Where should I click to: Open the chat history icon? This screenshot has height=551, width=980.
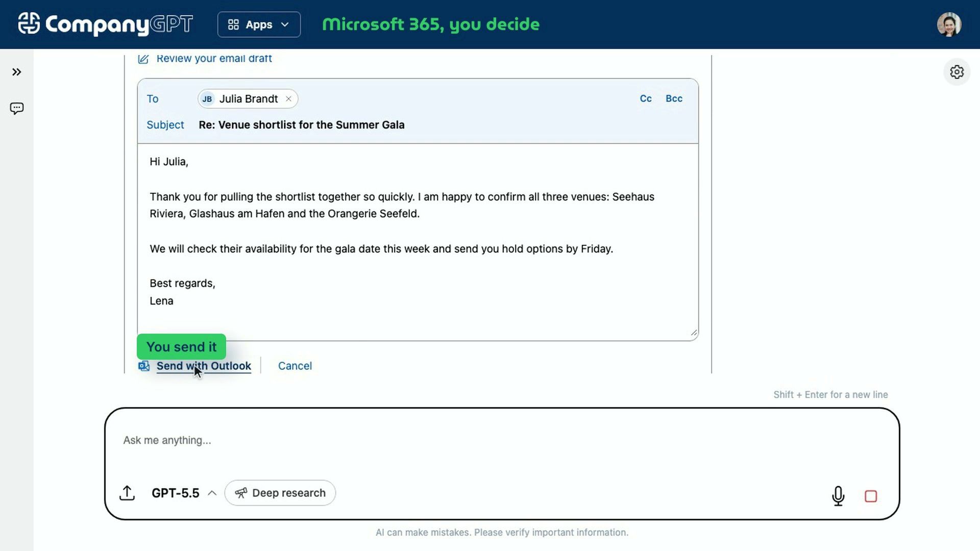pyautogui.click(x=16, y=108)
